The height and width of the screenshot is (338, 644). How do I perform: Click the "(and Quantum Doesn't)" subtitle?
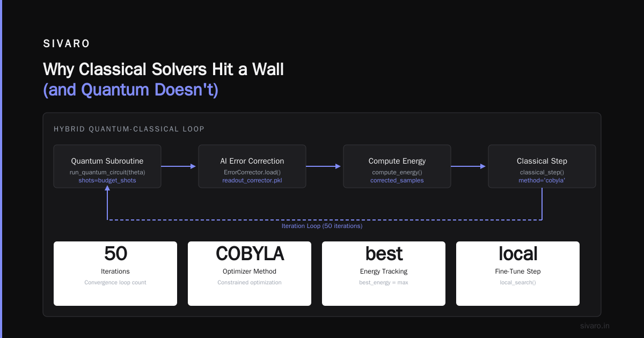[x=130, y=90]
